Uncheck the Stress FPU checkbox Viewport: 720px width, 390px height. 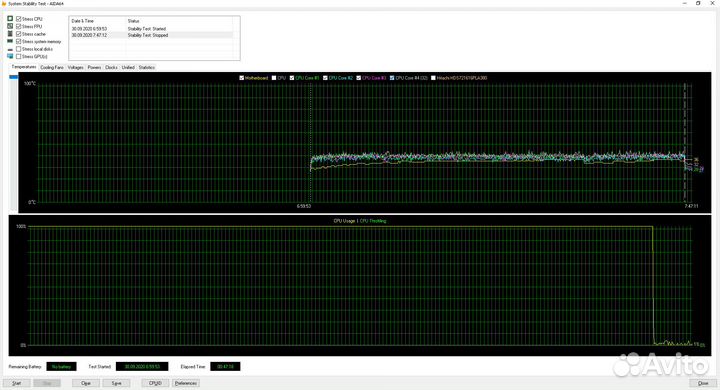18,26
